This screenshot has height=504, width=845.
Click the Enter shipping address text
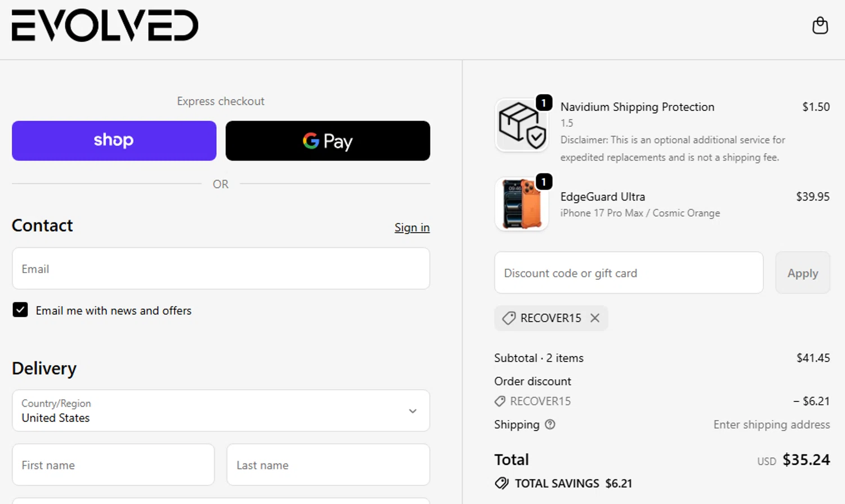[x=771, y=425]
